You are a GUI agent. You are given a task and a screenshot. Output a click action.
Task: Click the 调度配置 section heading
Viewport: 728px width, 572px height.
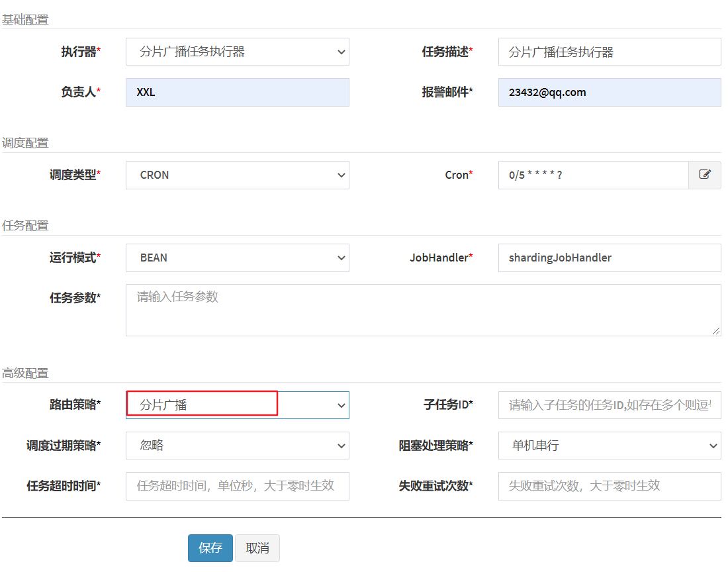click(x=25, y=143)
